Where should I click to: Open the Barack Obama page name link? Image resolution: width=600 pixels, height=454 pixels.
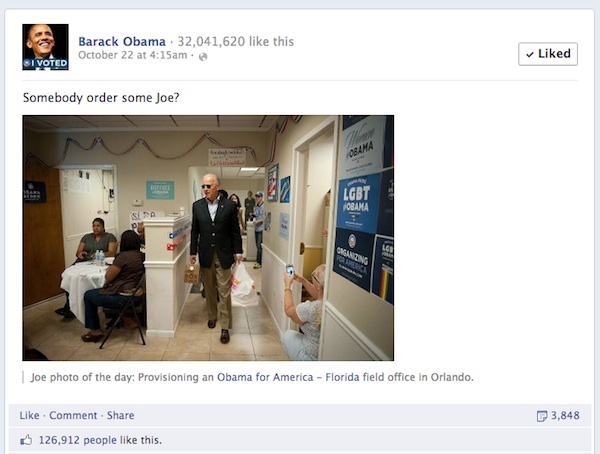click(x=122, y=41)
